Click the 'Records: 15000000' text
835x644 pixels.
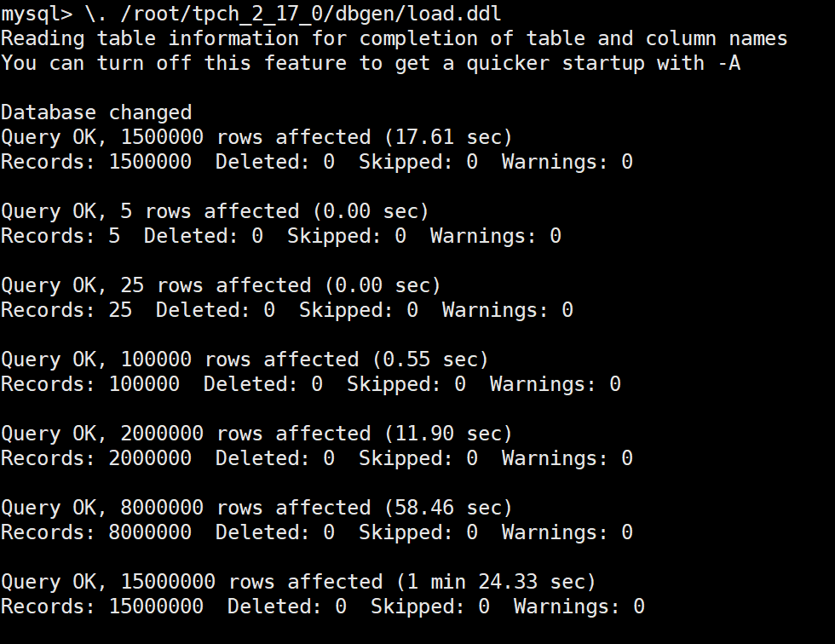[x=102, y=607]
